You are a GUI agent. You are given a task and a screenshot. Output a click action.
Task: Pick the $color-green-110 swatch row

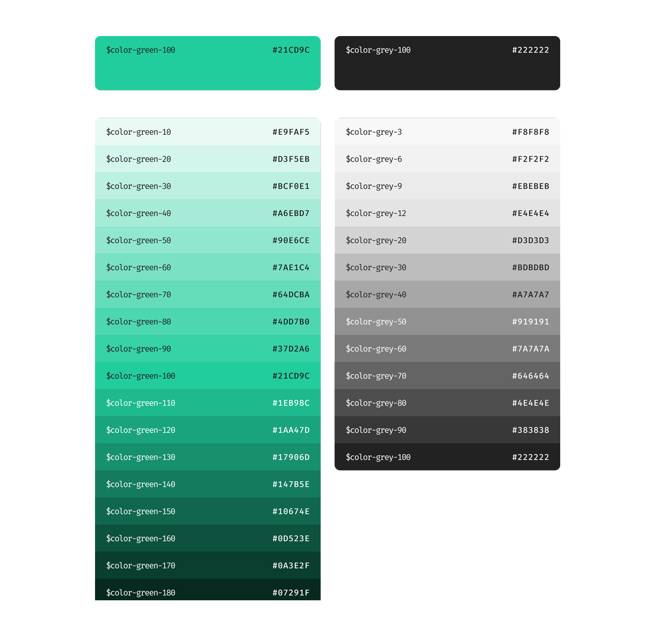point(208,403)
